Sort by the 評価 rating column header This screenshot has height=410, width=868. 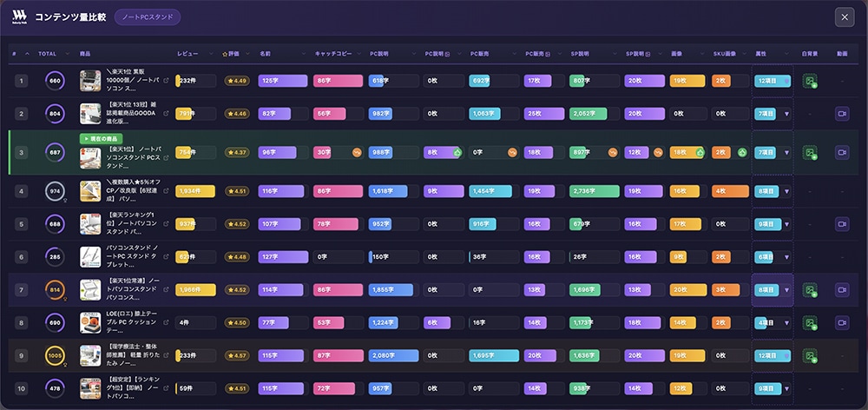[233, 54]
